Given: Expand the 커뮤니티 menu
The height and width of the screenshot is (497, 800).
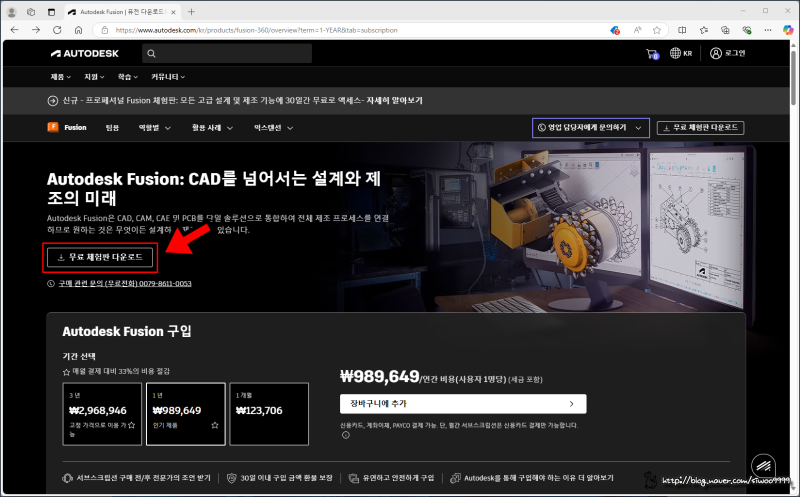Looking at the screenshot, I should pyautogui.click(x=168, y=77).
